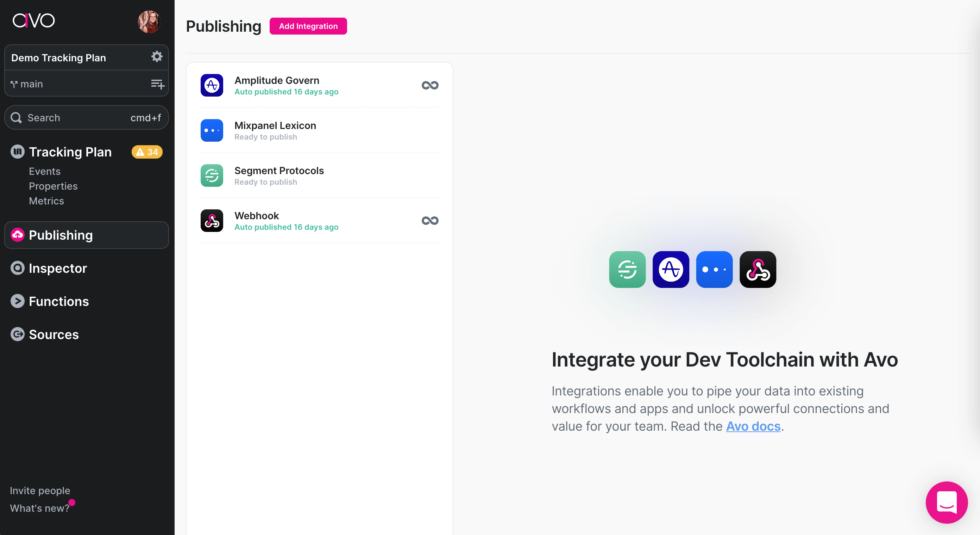The image size is (980, 535).
Task: Click the Publishing cloud icon
Action: click(x=17, y=235)
